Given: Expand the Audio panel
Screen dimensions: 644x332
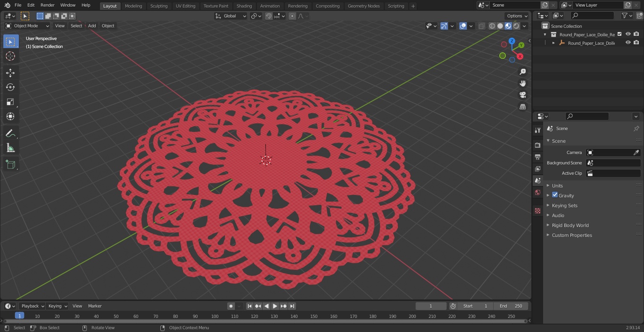Looking at the screenshot, I should pos(558,215).
